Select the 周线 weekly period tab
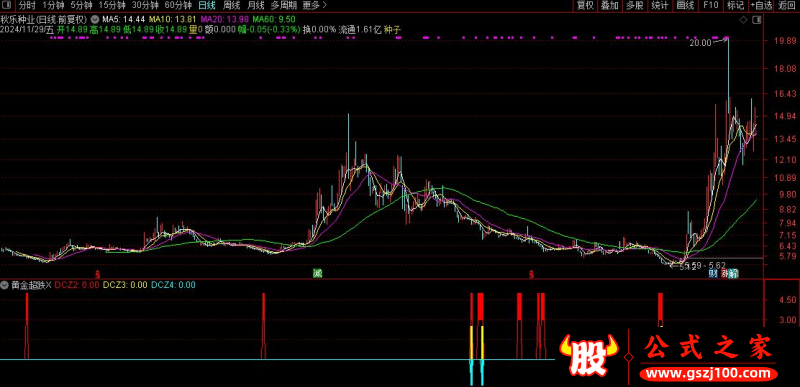 231,6
